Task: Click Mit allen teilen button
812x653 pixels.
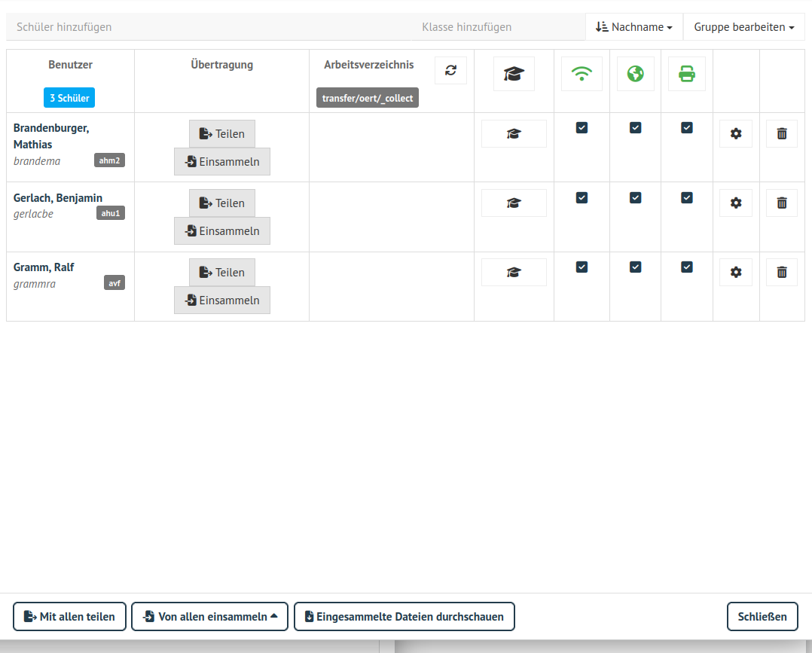Action: [69, 617]
